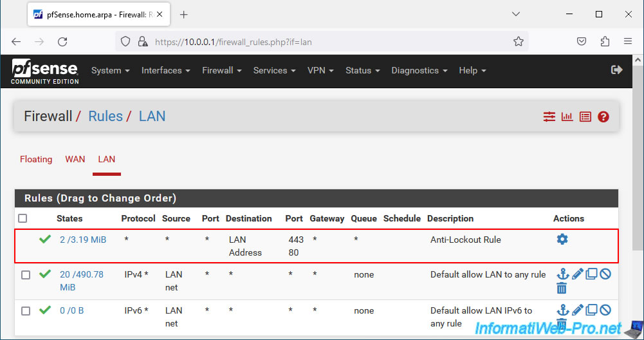Click the pfSense Community Edition logo
The width and height of the screenshot is (644, 340).
pos(45,71)
